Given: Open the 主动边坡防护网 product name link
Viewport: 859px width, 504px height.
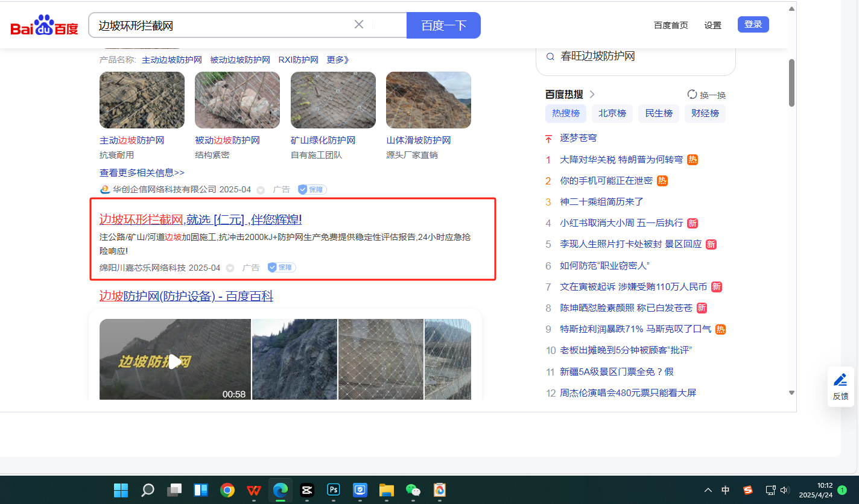Looking at the screenshot, I should (172, 60).
